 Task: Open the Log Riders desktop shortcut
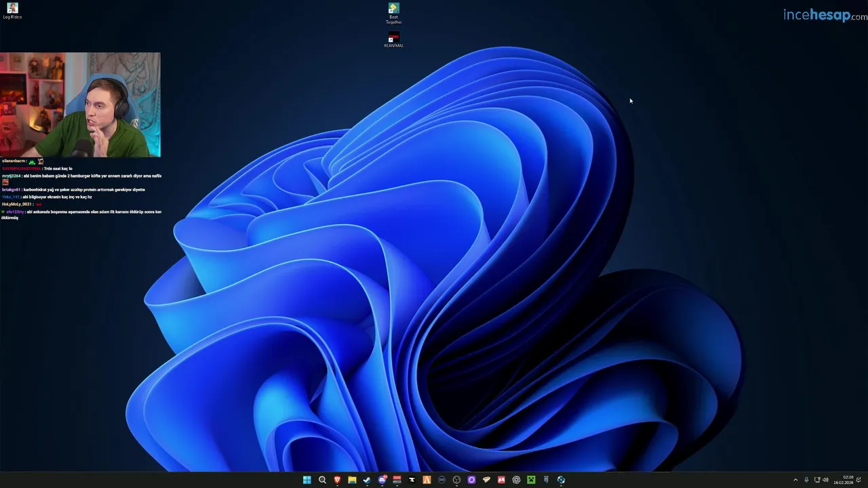[12, 11]
